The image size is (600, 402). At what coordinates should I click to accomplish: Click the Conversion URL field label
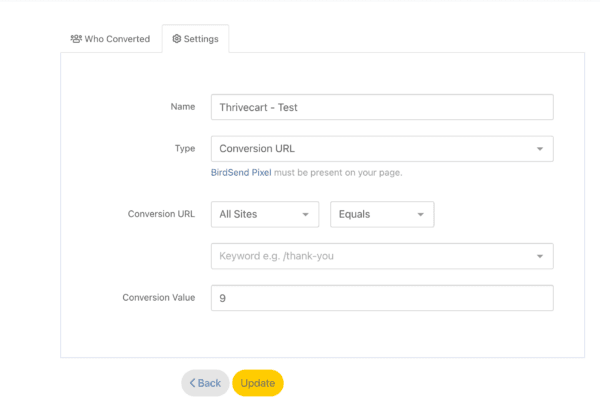pos(161,214)
